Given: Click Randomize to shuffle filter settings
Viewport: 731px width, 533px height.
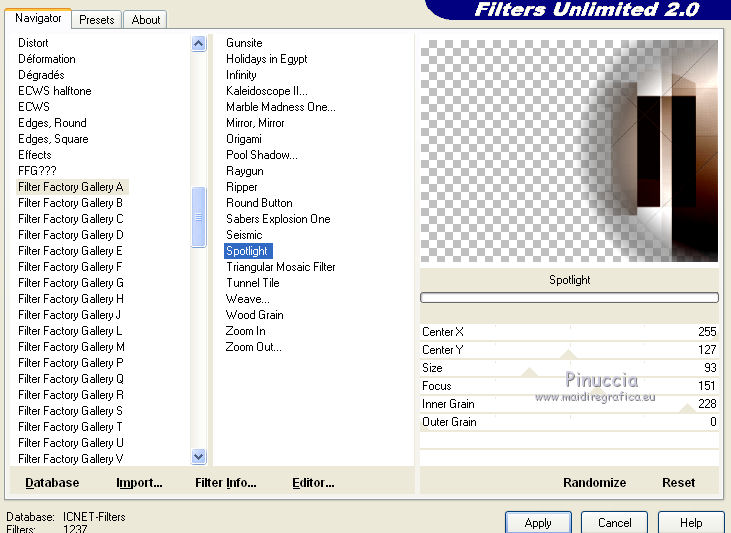Looking at the screenshot, I should 594,483.
